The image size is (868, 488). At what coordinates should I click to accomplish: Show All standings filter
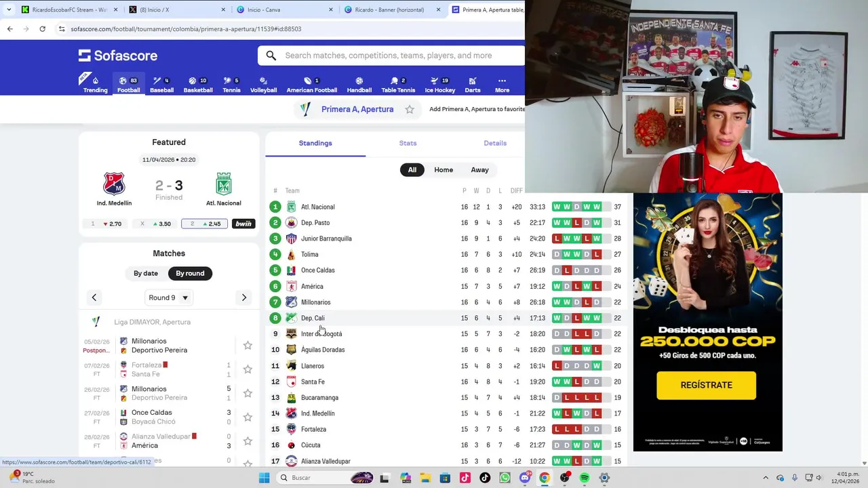(x=412, y=170)
